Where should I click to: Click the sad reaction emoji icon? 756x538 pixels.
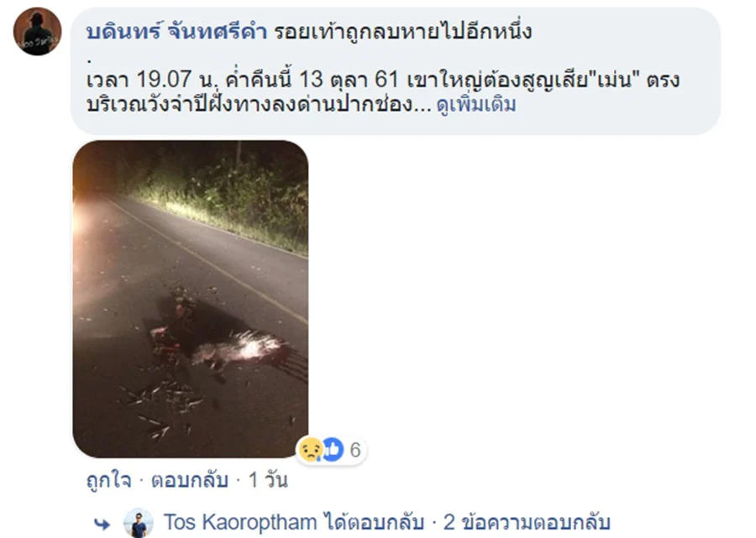pyautogui.click(x=311, y=449)
